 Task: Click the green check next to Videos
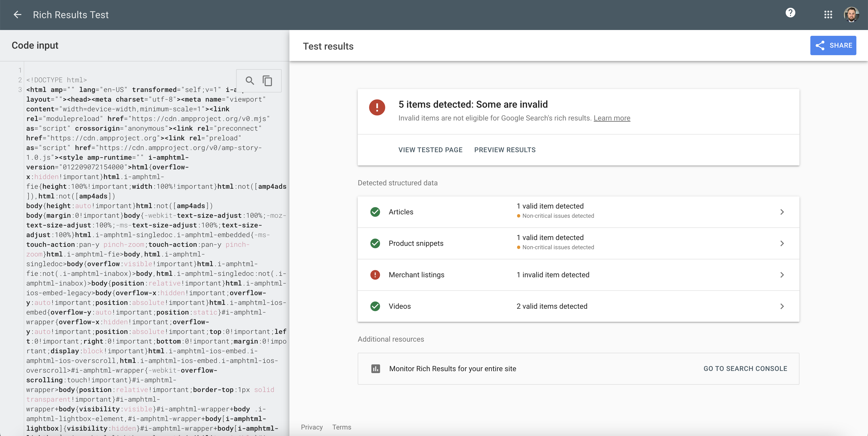point(375,306)
